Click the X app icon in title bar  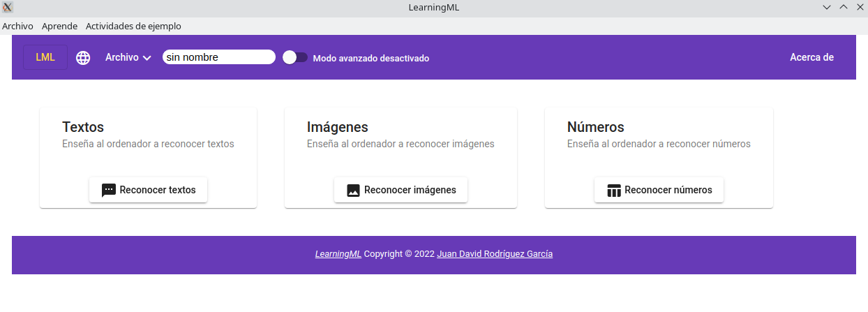coord(8,8)
